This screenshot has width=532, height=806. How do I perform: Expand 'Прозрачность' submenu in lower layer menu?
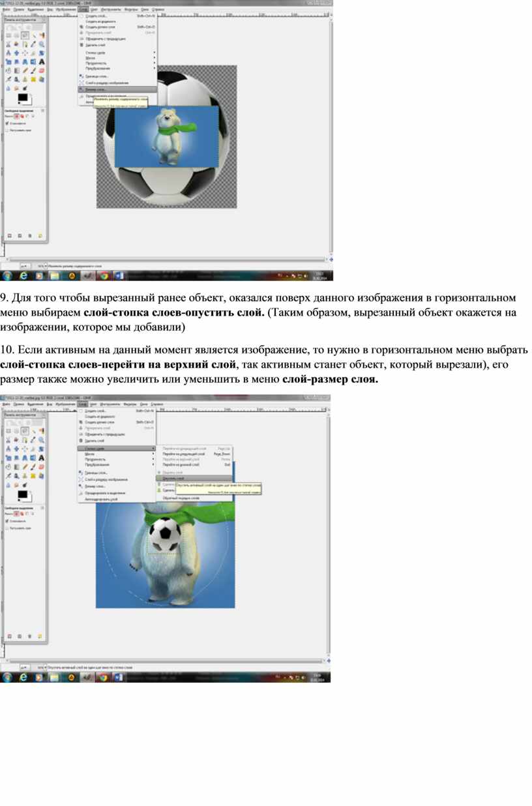coord(117,459)
